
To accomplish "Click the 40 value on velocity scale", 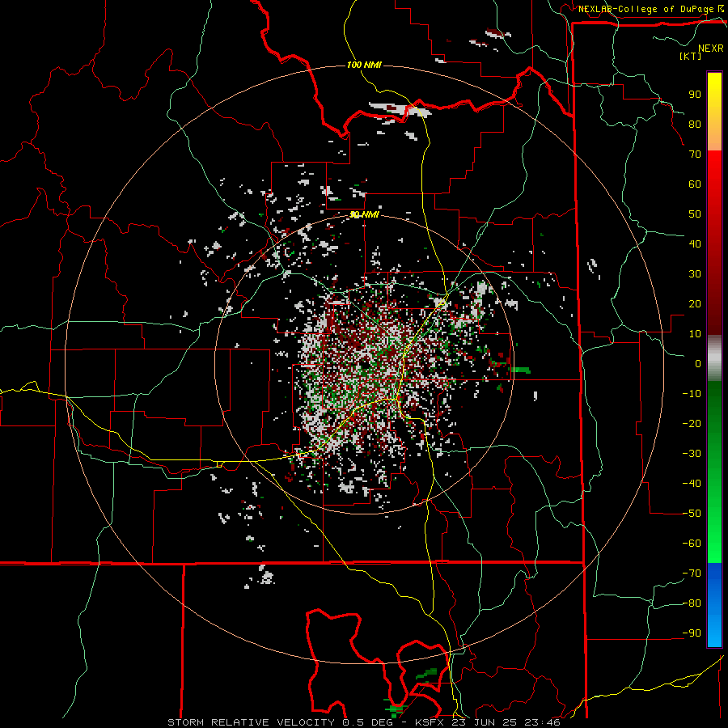I will pyautogui.click(x=695, y=244).
